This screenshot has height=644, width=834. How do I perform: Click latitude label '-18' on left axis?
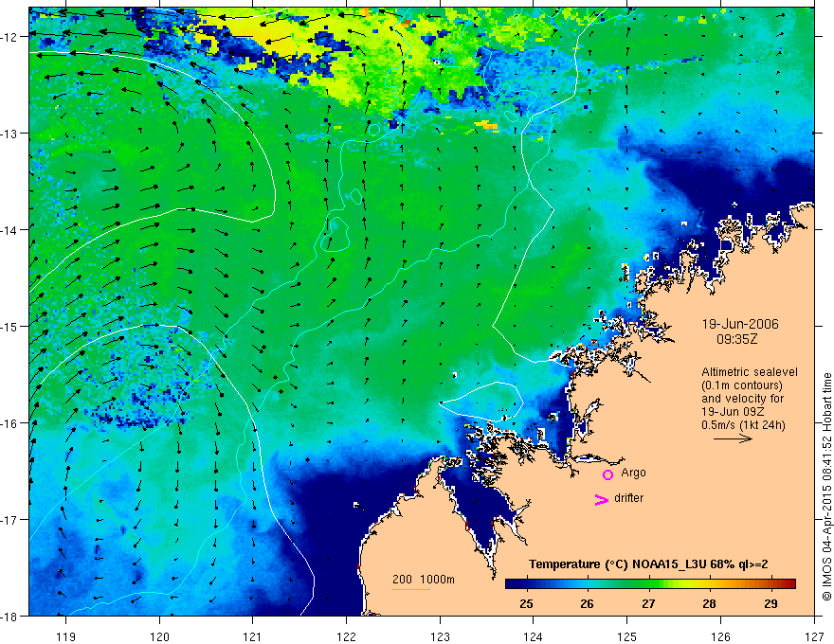10,617
